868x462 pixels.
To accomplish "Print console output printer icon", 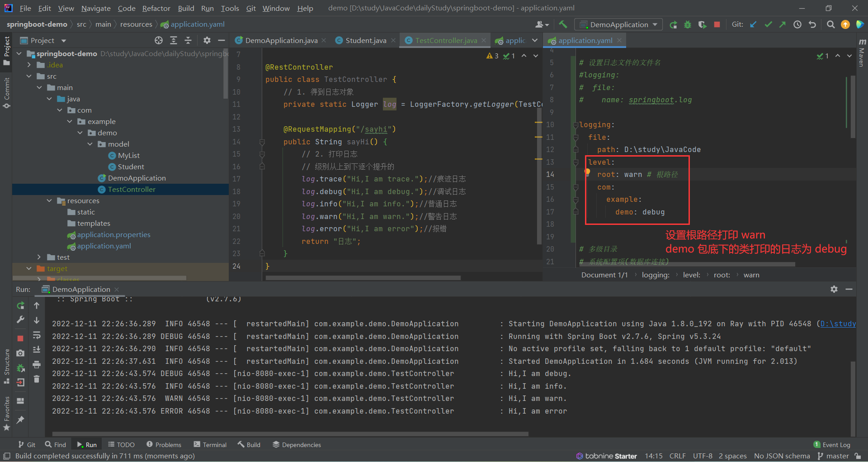I will coord(37,364).
